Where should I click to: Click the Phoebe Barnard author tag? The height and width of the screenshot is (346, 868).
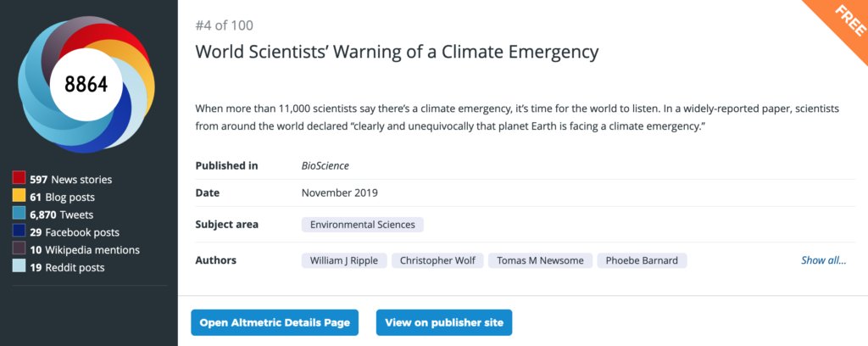[642, 260]
